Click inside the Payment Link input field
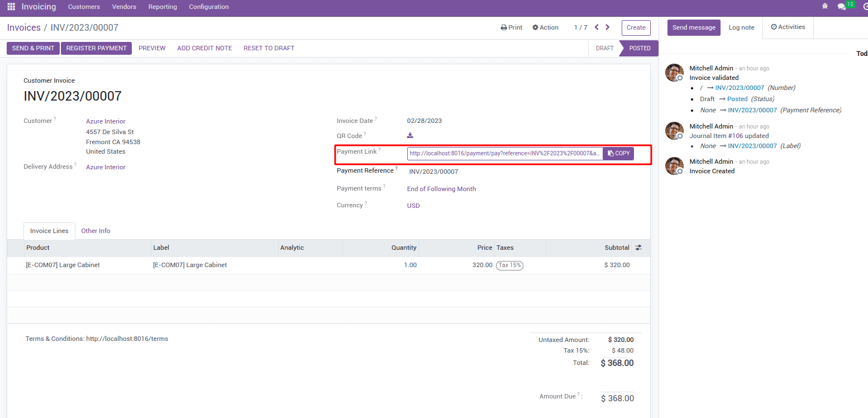 [x=503, y=153]
